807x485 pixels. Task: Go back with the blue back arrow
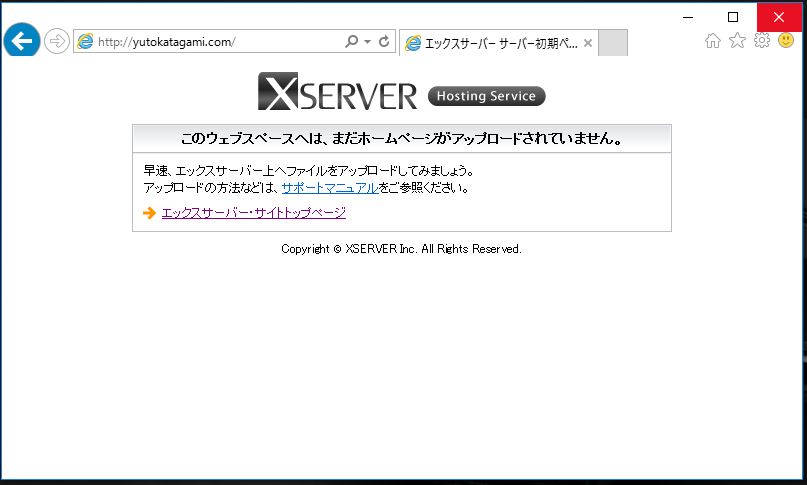pos(22,41)
